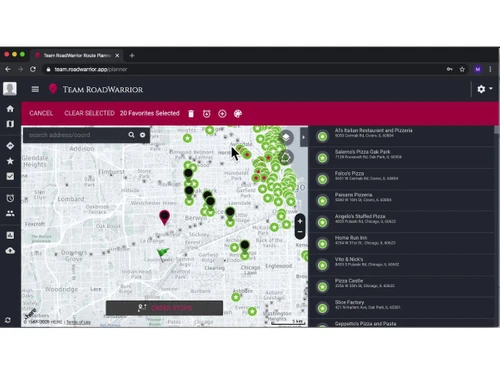Go back in the browser

[x=8, y=69]
